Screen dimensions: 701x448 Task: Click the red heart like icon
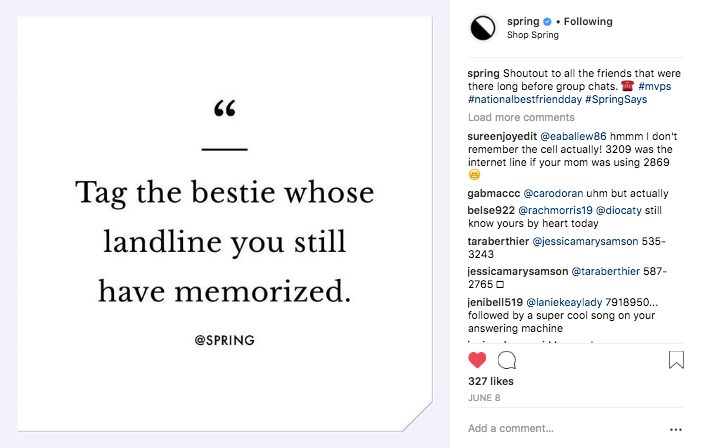coord(477,360)
